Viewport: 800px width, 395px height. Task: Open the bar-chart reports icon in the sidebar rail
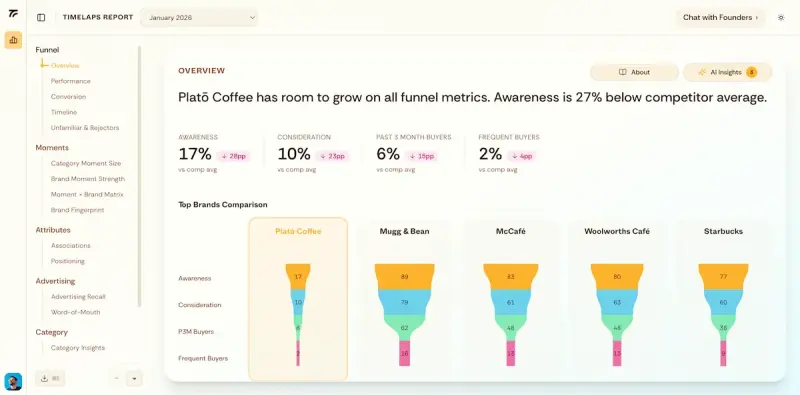[x=13, y=40]
